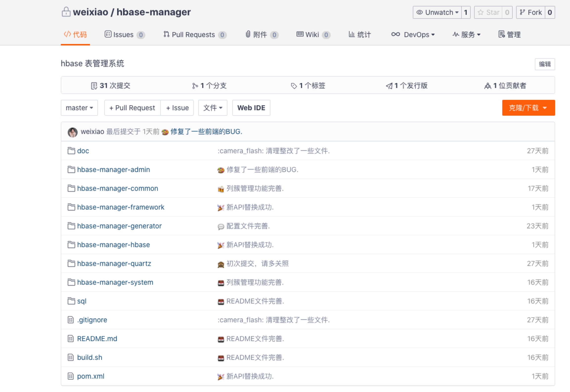The height and width of the screenshot is (392, 570).
Task: Toggle Star on this repository
Action: 488,12
